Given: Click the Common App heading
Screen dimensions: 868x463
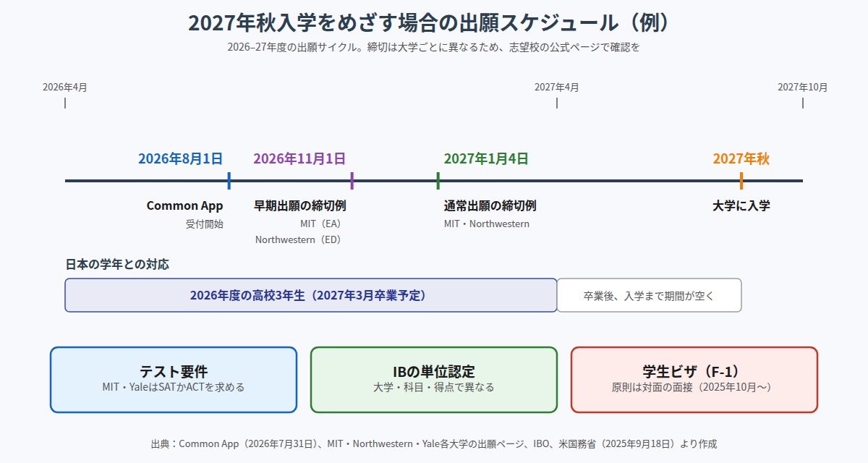Looking at the screenshot, I should [x=184, y=205].
